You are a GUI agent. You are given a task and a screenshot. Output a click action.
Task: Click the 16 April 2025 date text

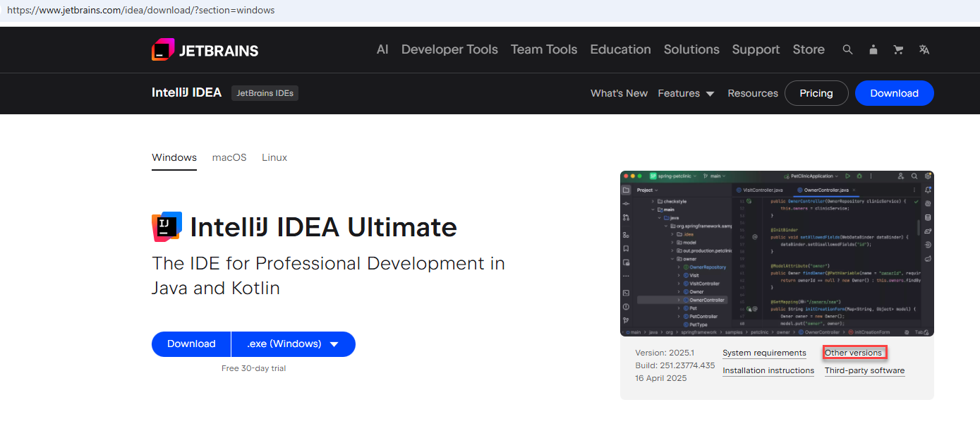[661, 378]
